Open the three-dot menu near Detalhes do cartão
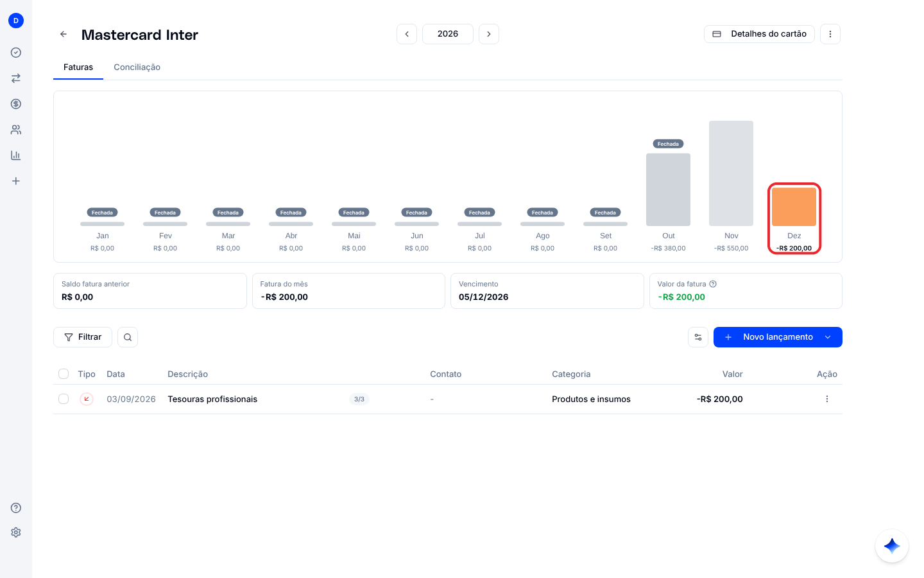924x578 pixels. (x=830, y=34)
